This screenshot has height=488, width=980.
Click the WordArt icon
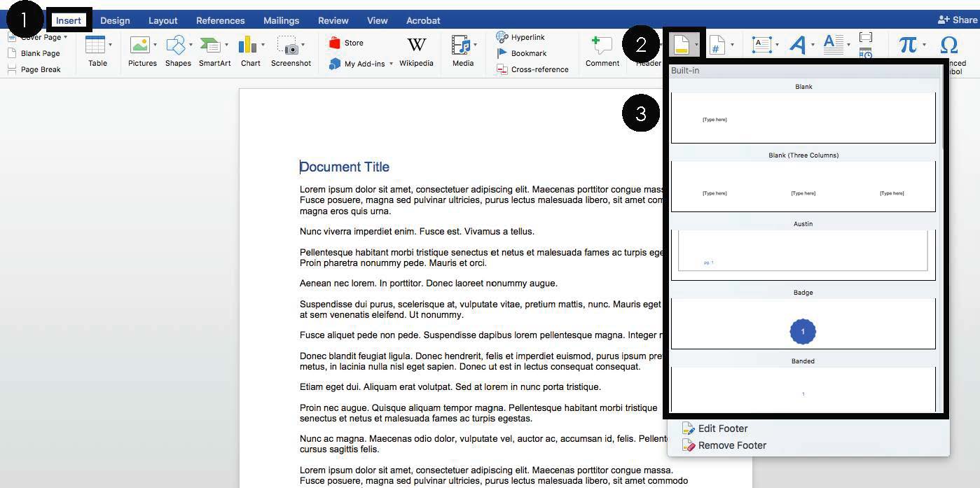click(797, 45)
